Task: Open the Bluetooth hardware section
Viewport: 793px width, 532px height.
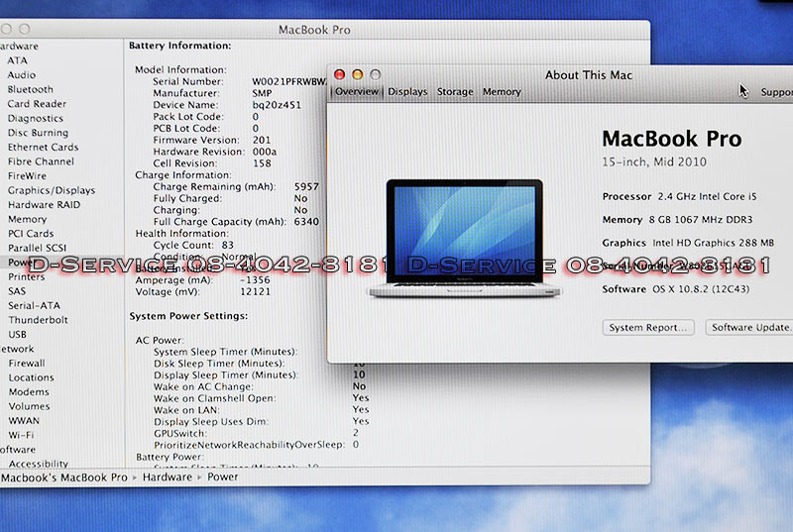Action: click(x=31, y=89)
